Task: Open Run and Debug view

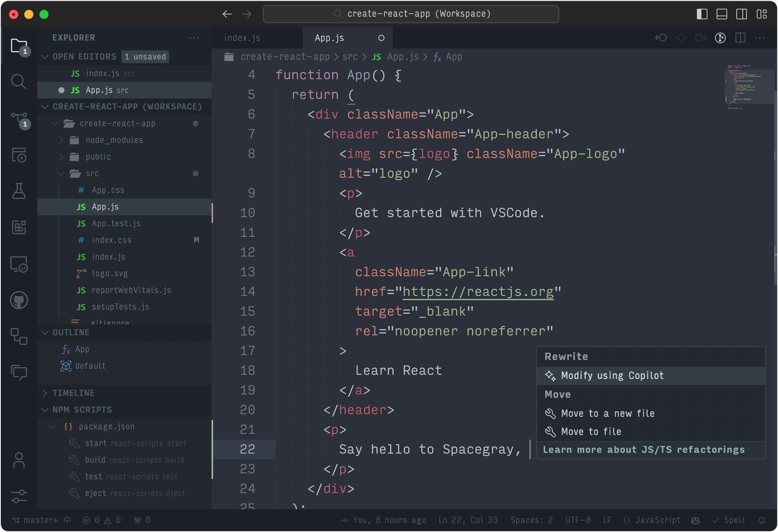Action: coord(19,155)
